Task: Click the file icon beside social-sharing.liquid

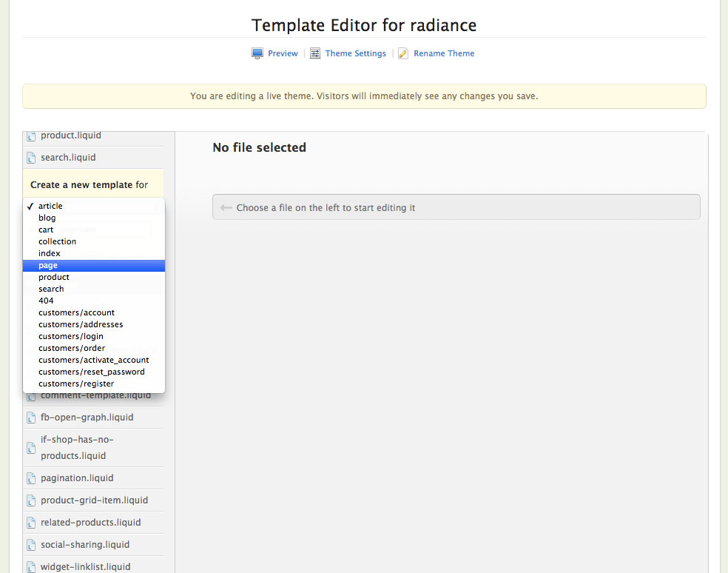Action: (x=30, y=544)
